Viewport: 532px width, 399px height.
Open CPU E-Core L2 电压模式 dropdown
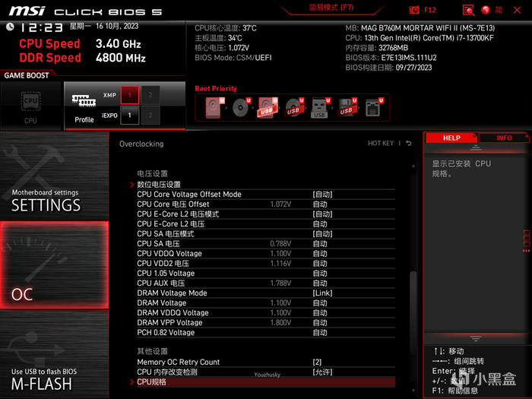[x=322, y=214]
